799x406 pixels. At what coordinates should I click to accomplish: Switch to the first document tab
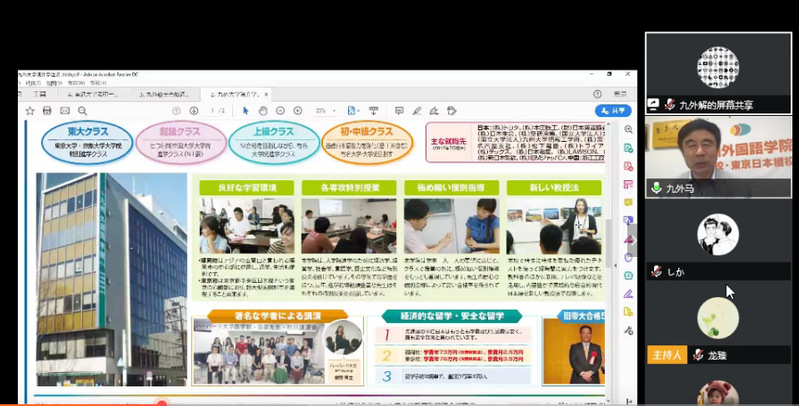(x=92, y=93)
